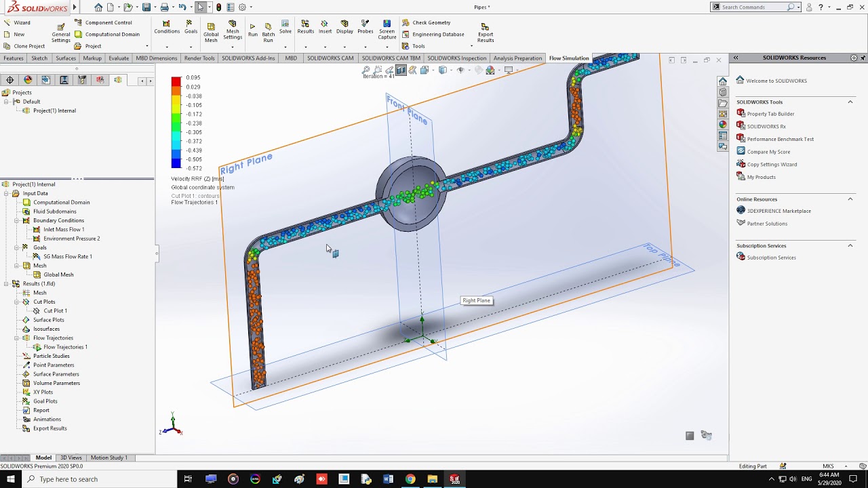Open the ribbon Display tool
Image resolution: width=868 pixels, height=488 pixels.
point(344,27)
